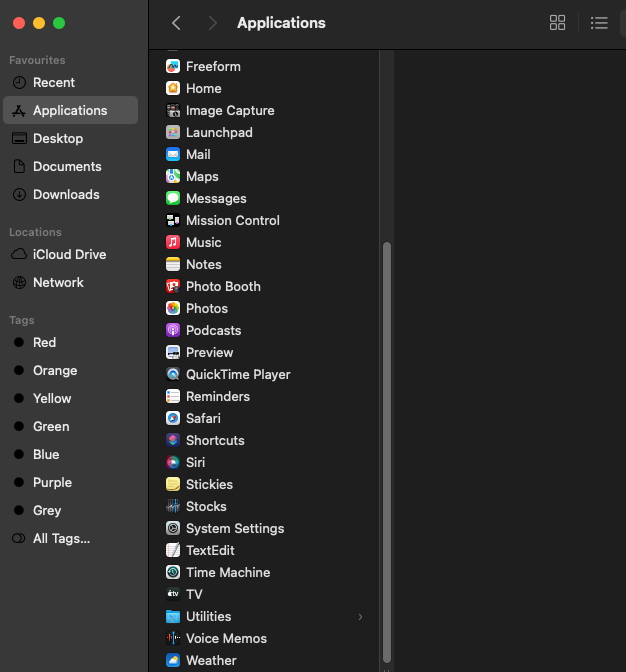This screenshot has width=626, height=672.
Task: Select the QuickTime Player icon
Action: tap(173, 375)
